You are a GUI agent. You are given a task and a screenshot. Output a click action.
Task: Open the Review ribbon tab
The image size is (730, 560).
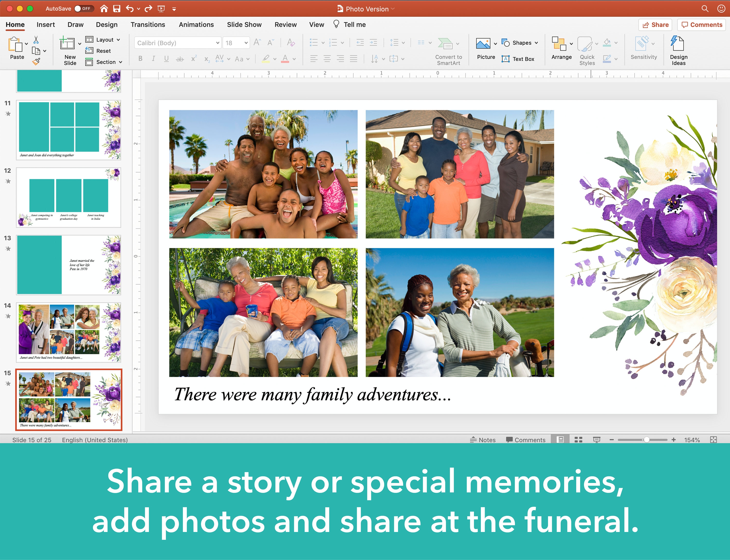click(285, 24)
